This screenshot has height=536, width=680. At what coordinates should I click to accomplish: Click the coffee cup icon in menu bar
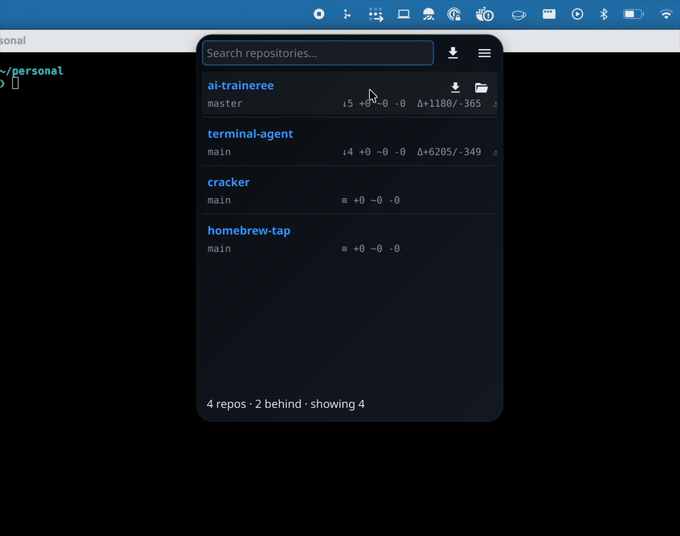pyautogui.click(x=519, y=16)
